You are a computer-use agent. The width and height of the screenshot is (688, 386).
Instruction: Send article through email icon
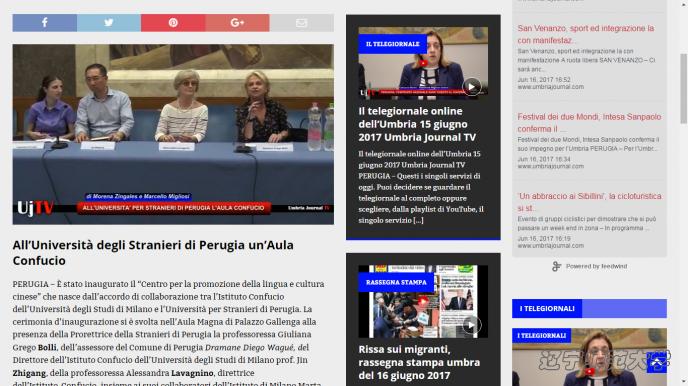[301, 23]
